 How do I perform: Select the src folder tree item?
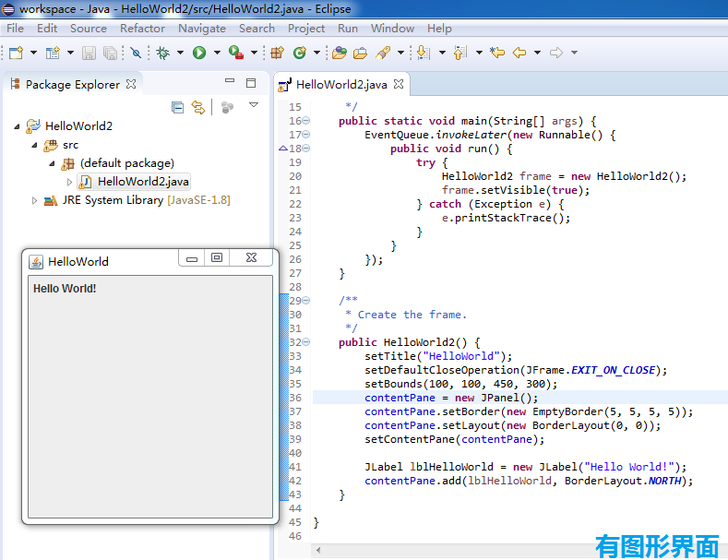coord(61,145)
